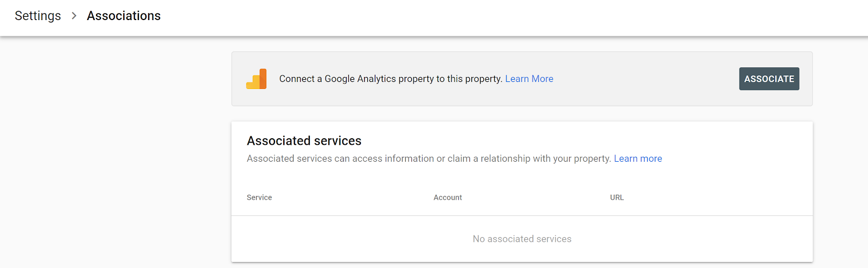868x268 pixels.
Task: Click the empty table area right of URL
Action: point(716,197)
